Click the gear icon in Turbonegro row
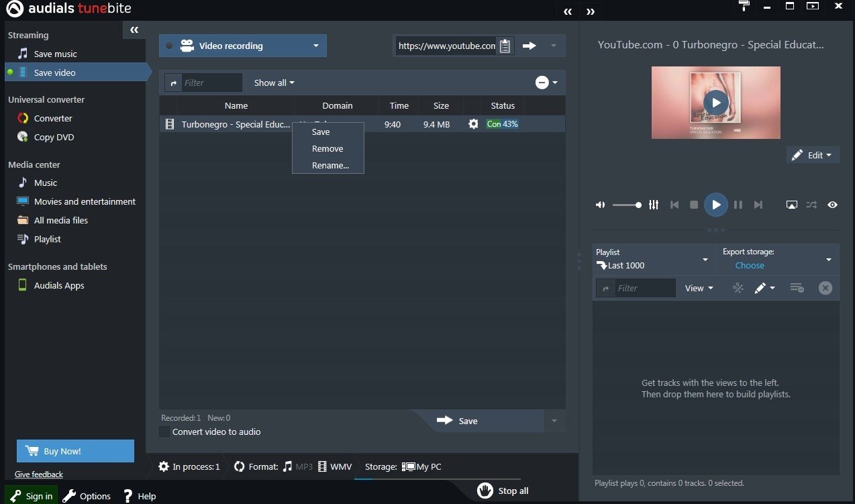 pos(473,124)
